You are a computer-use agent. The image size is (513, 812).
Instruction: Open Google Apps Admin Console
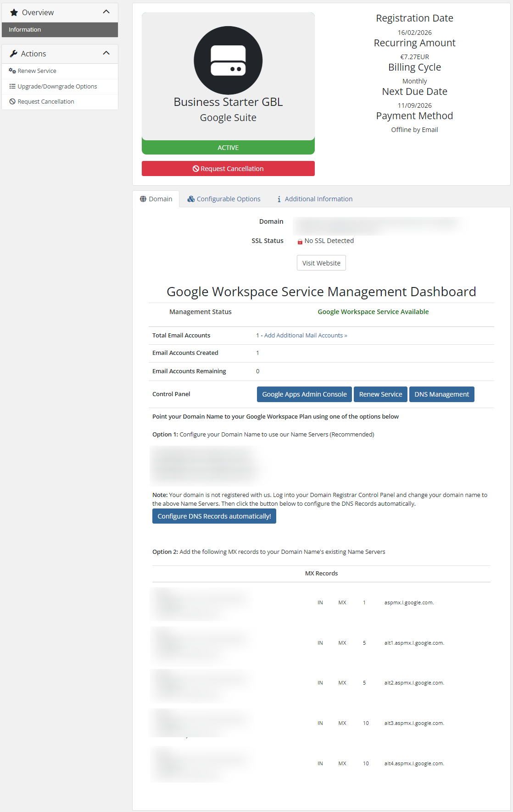click(304, 394)
